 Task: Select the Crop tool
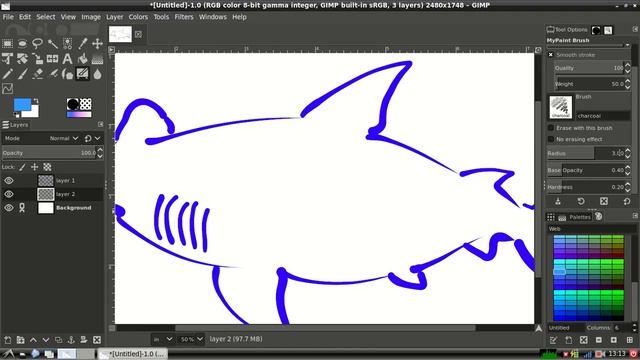(x=7, y=59)
